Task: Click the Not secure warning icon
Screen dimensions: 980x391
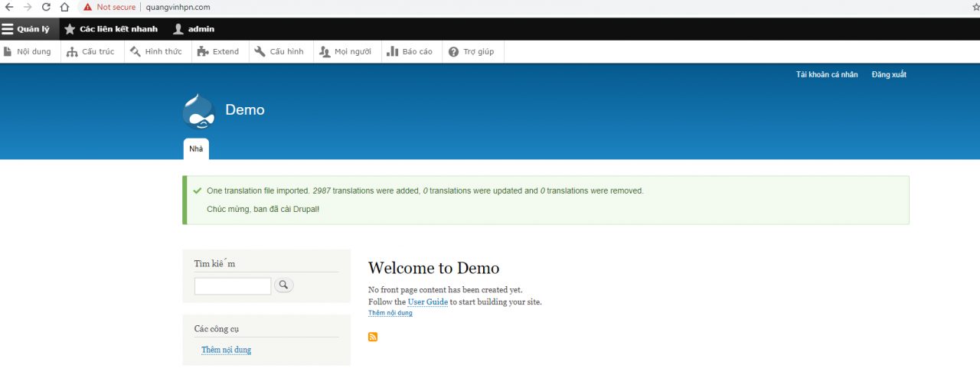Action: (x=87, y=7)
